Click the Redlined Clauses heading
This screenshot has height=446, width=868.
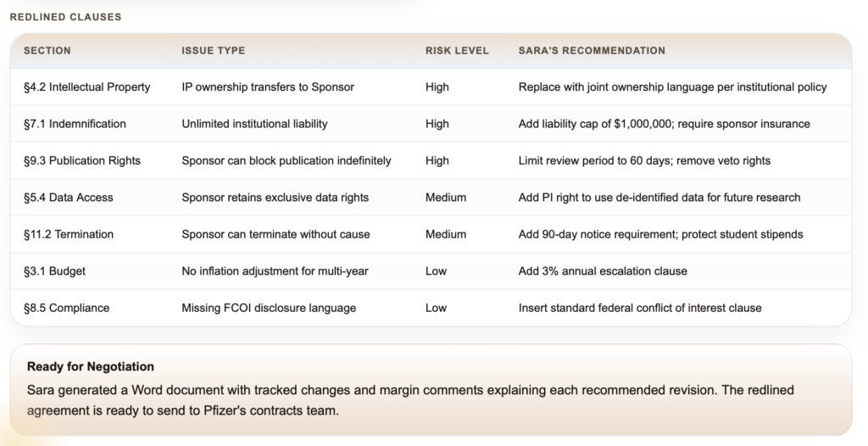65,17
